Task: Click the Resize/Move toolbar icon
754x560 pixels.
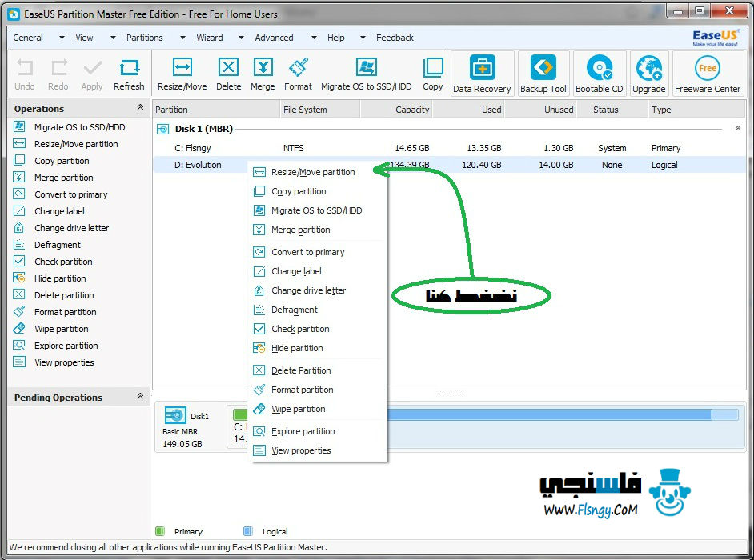Action: (182, 67)
